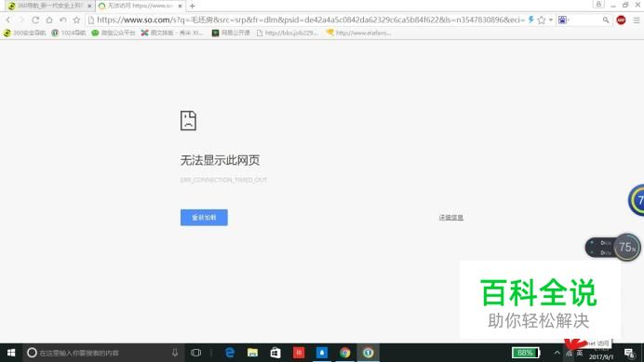This screenshot has height=362, width=644.
Task: Click the lightning speed mode icon
Action: click(x=531, y=20)
